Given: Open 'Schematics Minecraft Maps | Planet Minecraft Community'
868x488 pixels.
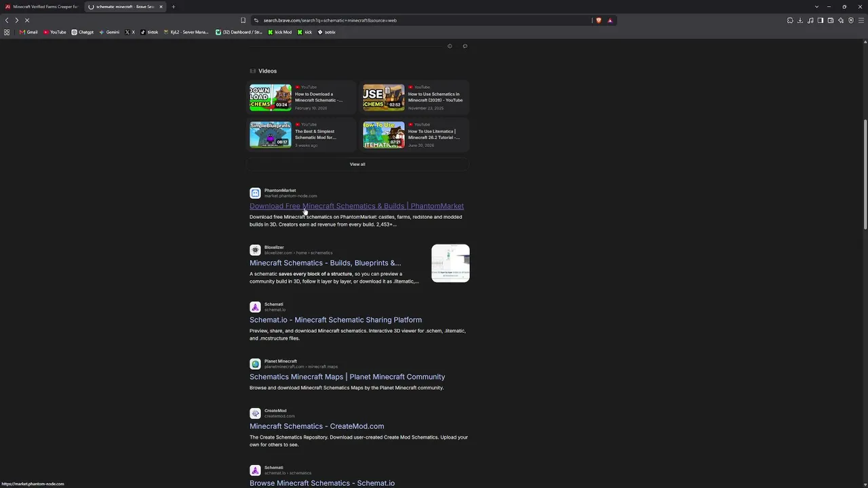Looking at the screenshot, I should click(x=347, y=377).
